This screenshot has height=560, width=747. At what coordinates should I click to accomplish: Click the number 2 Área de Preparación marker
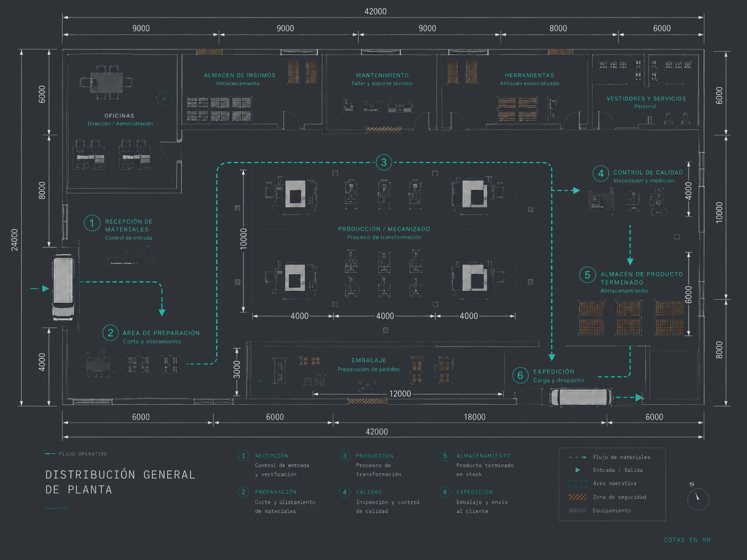pos(110,333)
